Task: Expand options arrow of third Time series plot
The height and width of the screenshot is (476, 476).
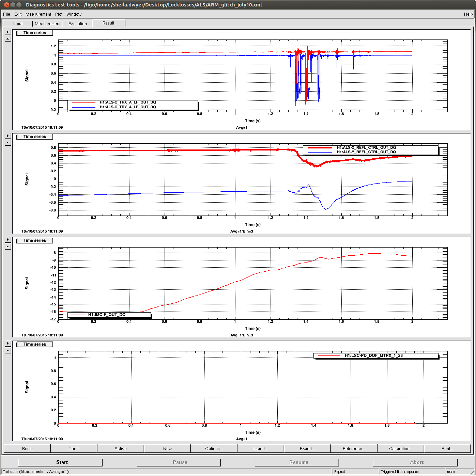Action: (8, 239)
